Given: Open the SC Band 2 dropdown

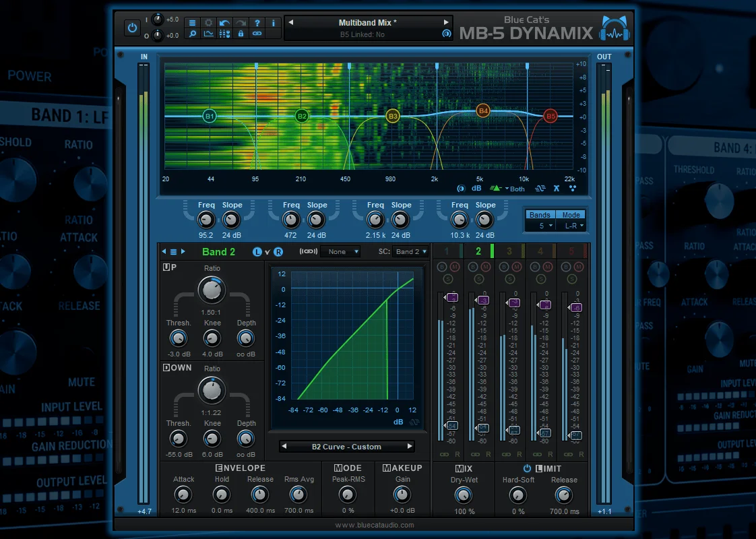Looking at the screenshot, I should coord(410,251).
